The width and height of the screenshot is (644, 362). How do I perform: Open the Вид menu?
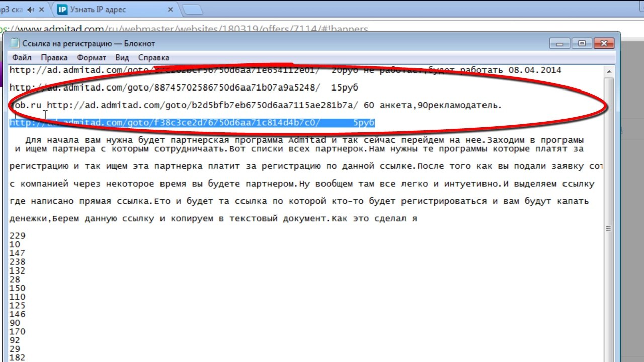(x=122, y=58)
